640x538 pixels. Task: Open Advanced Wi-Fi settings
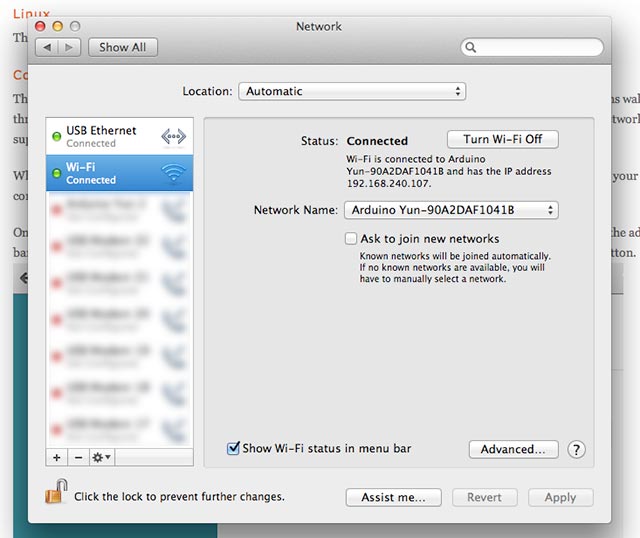click(513, 450)
